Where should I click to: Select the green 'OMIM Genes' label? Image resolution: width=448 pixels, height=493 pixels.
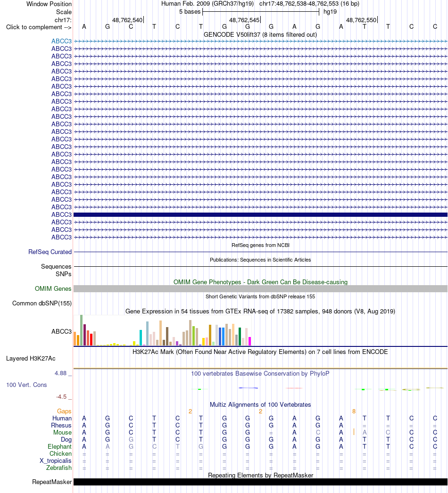(x=53, y=288)
